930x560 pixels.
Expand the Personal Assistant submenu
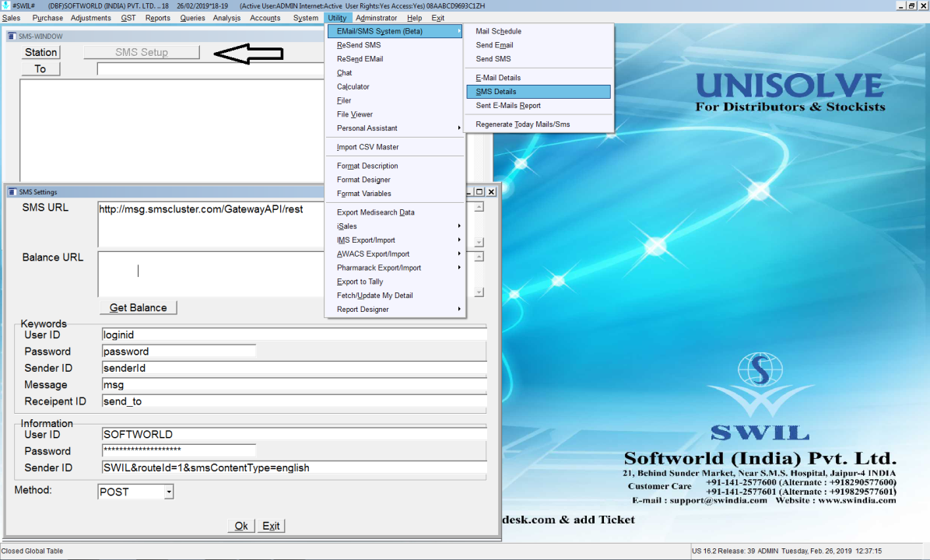[395, 128]
